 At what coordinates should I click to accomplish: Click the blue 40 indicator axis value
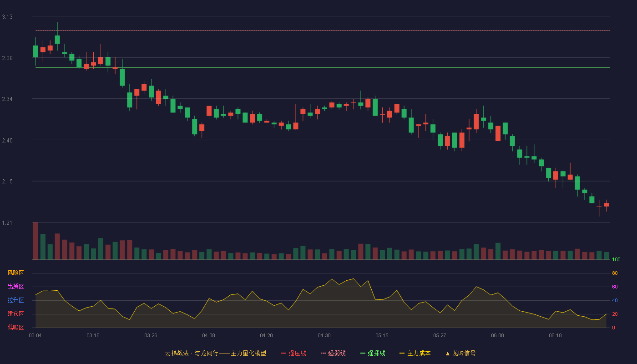tap(615, 300)
